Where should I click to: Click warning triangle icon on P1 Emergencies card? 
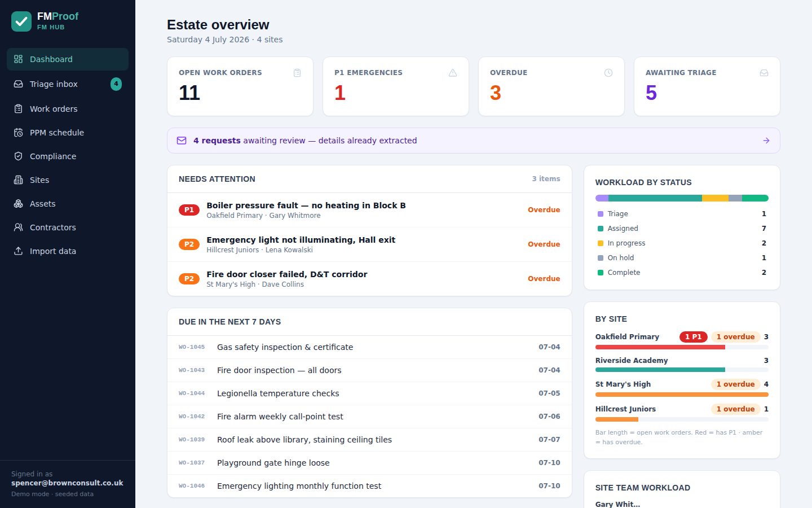[453, 73]
